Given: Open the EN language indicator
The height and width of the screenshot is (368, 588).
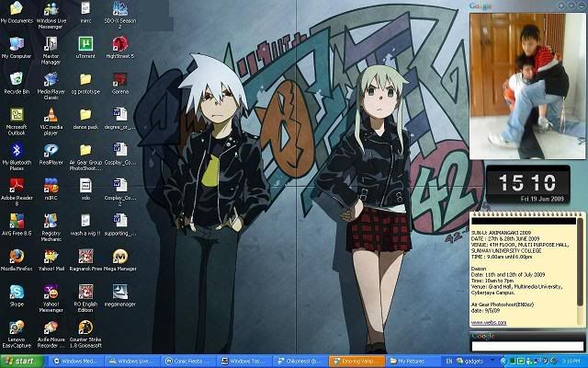Looking at the screenshot, I should point(449,362).
